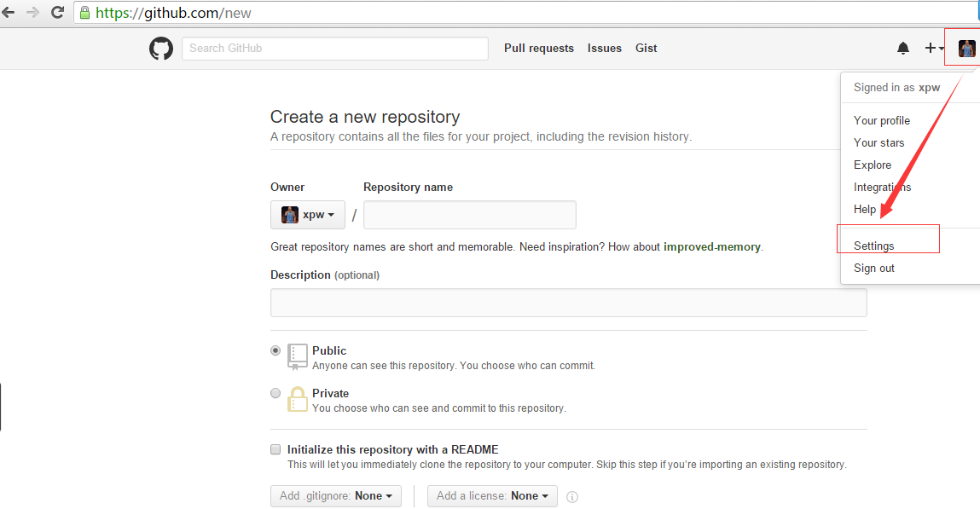This screenshot has height=509, width=980.
Task: Click the Description text field
Action: click(569, 303)
